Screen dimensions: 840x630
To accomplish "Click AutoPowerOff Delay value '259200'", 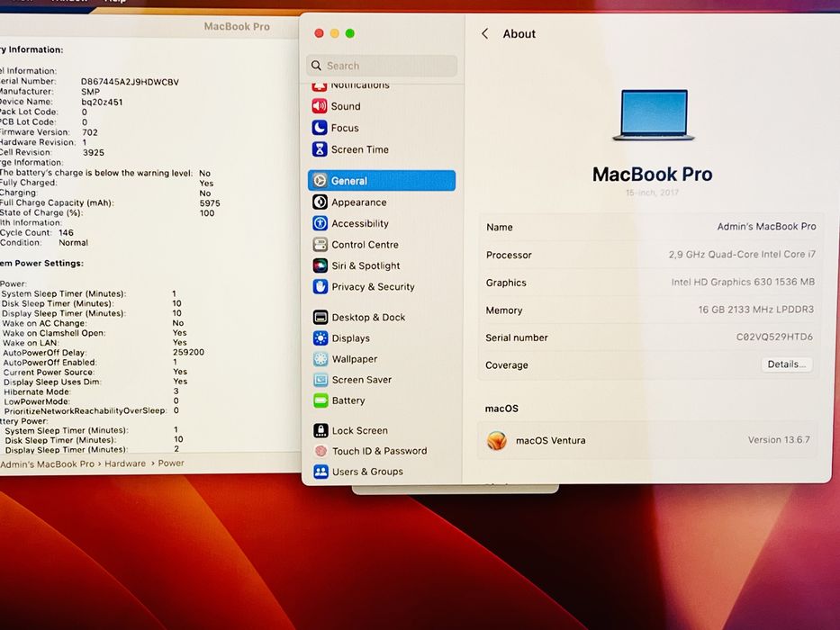I will point(188,352).
